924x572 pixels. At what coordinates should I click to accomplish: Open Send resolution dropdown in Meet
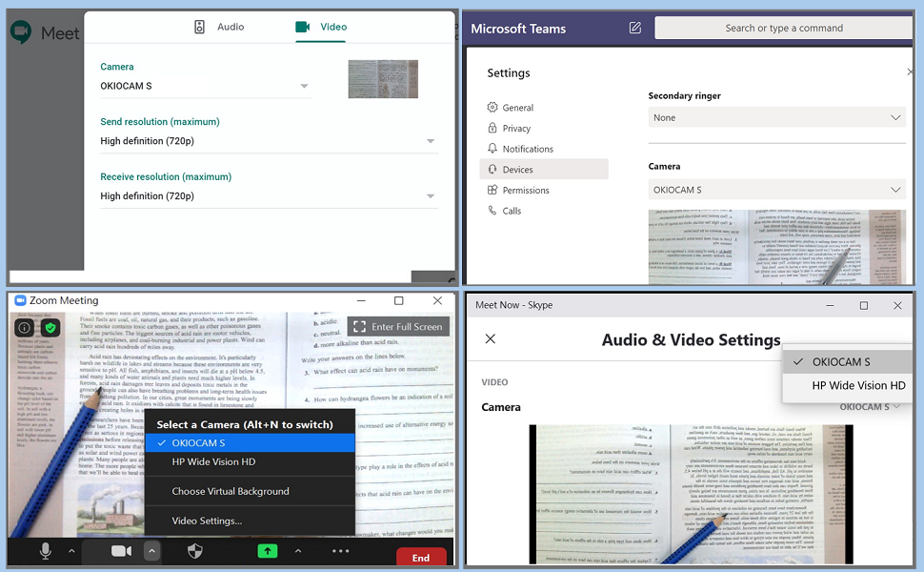(x=269, y=141)
